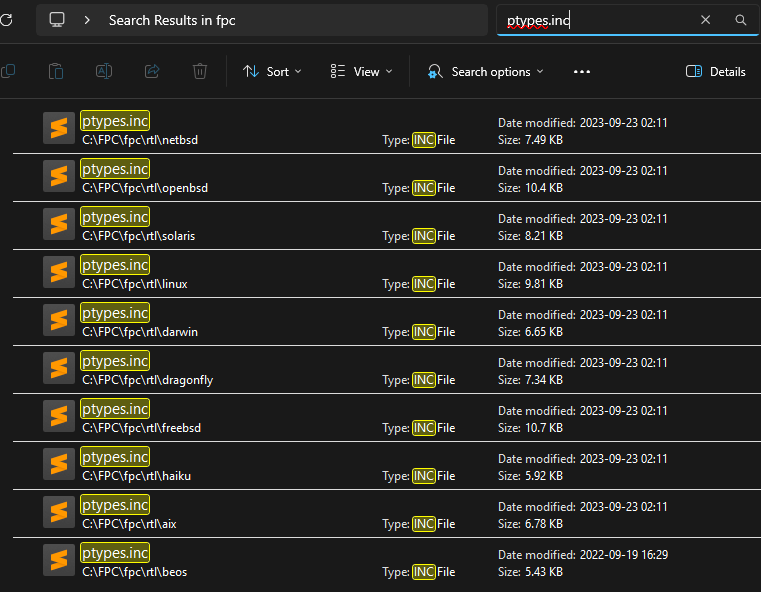Screen dimensions: 761x592
Task: Click 'Size: 5.43 KB' in beos row
Action: point(530,573)
